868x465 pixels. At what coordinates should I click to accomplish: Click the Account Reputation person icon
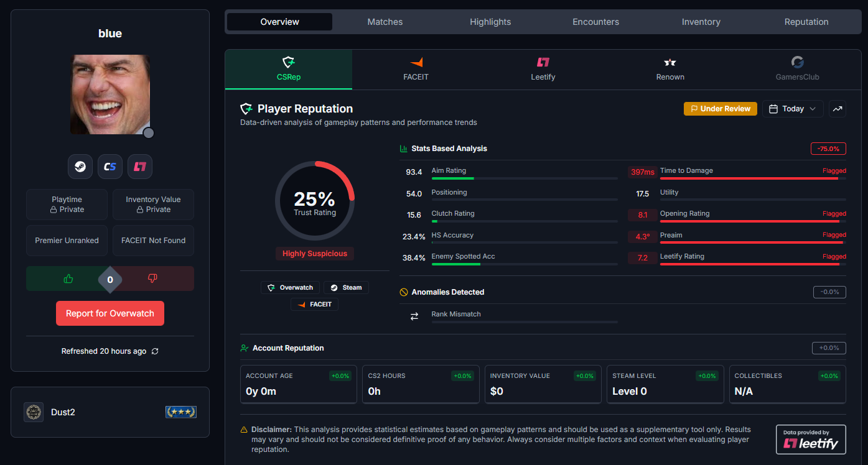pyautogui.click(x=245, y=348)
